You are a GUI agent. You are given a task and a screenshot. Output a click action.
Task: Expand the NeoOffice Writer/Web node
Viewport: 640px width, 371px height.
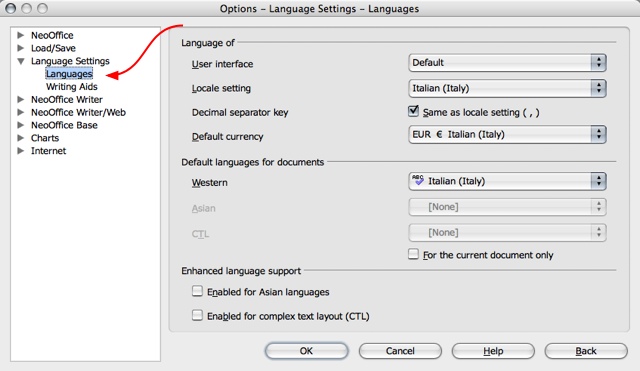pos(20,112)
